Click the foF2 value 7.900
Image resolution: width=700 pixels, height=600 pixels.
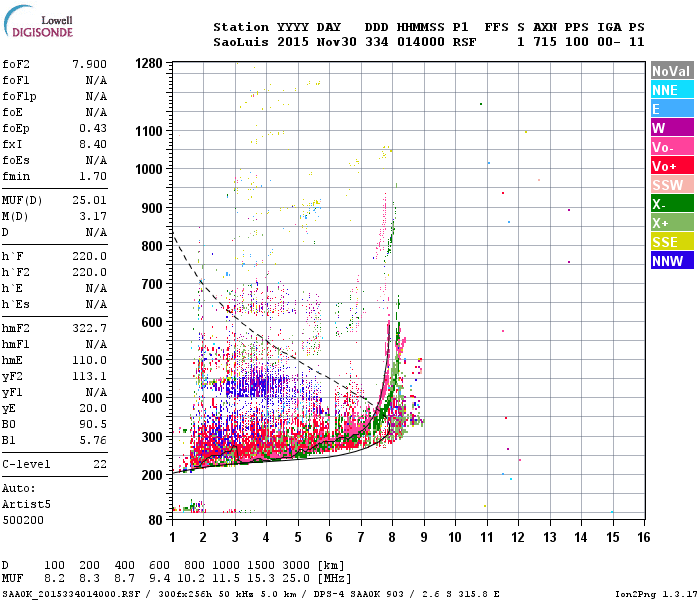point(89,64)
